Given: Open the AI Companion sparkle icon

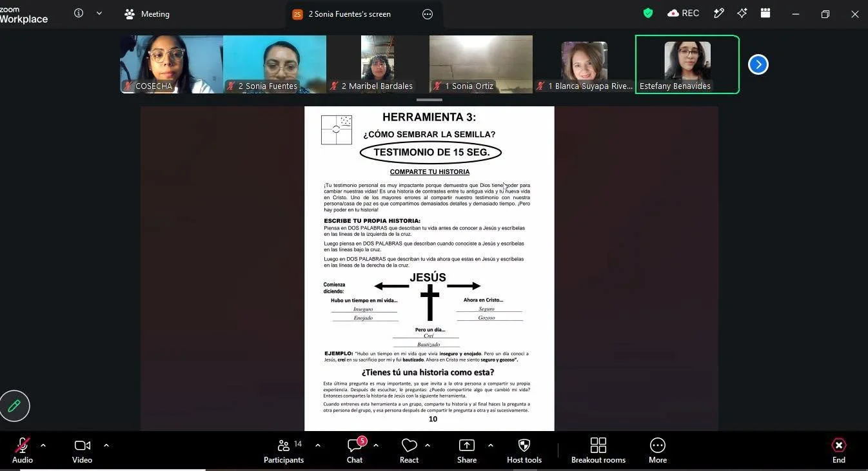Looking at the screenshot, I should (x=742, y=13).
